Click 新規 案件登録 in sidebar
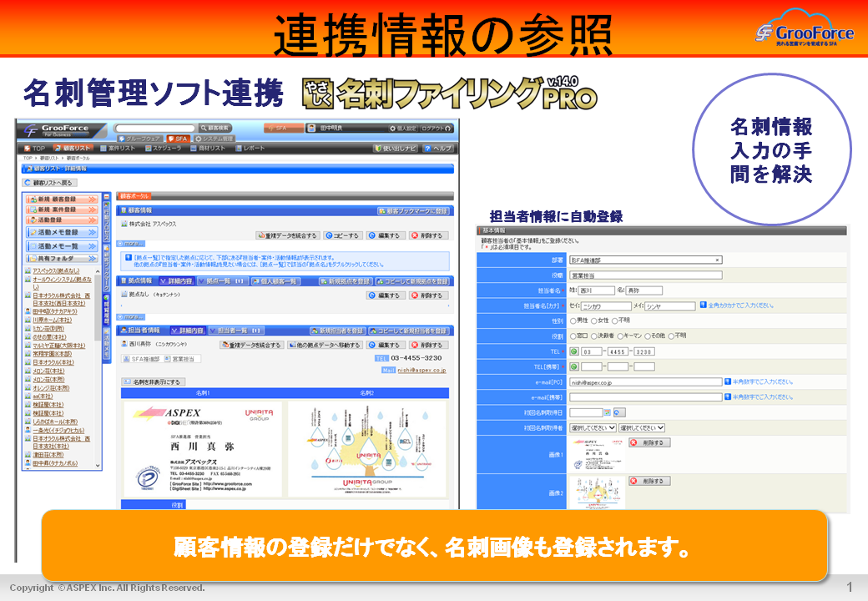Viewport: 868px width, 601px height. [x=62, y=210]
